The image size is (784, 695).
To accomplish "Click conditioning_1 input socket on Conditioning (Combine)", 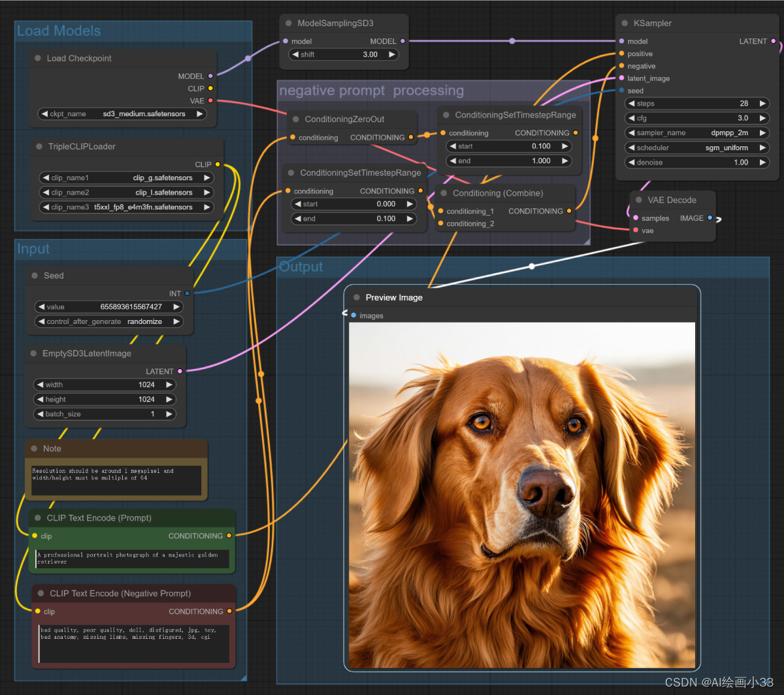I will pos(440,211).
